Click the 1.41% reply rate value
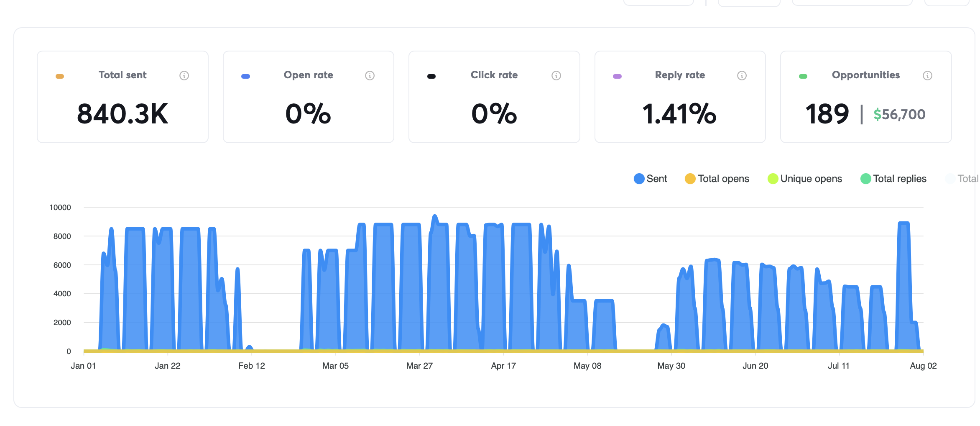The height and width of the screenshot is (426, 980). point(680,114)
